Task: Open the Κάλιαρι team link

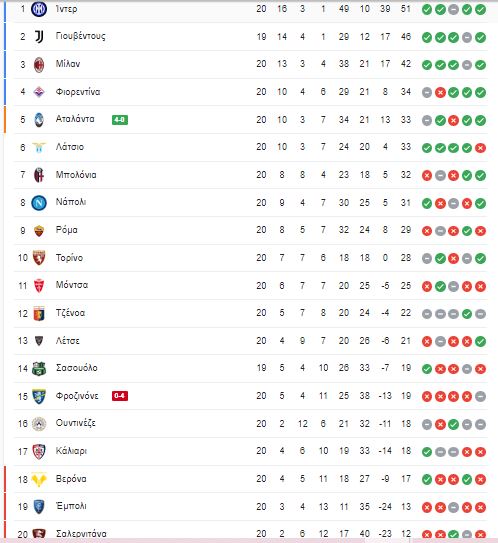Action: point(71,451)
